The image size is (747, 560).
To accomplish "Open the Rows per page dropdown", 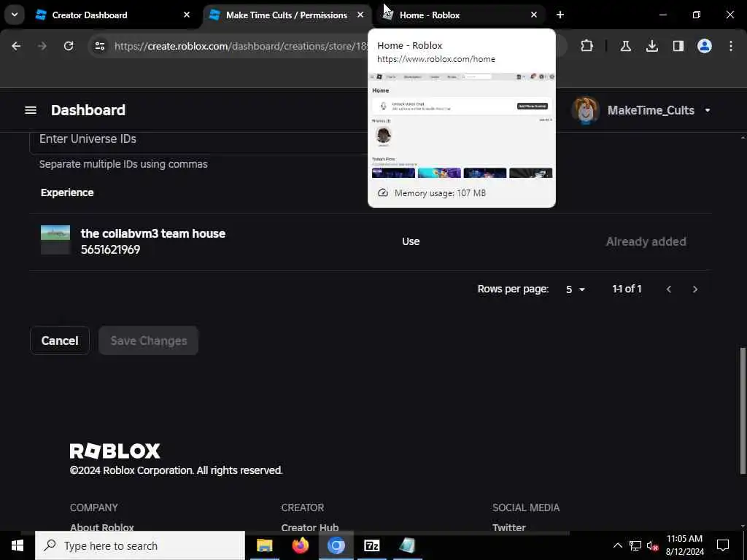I will [x=575, y=289].
